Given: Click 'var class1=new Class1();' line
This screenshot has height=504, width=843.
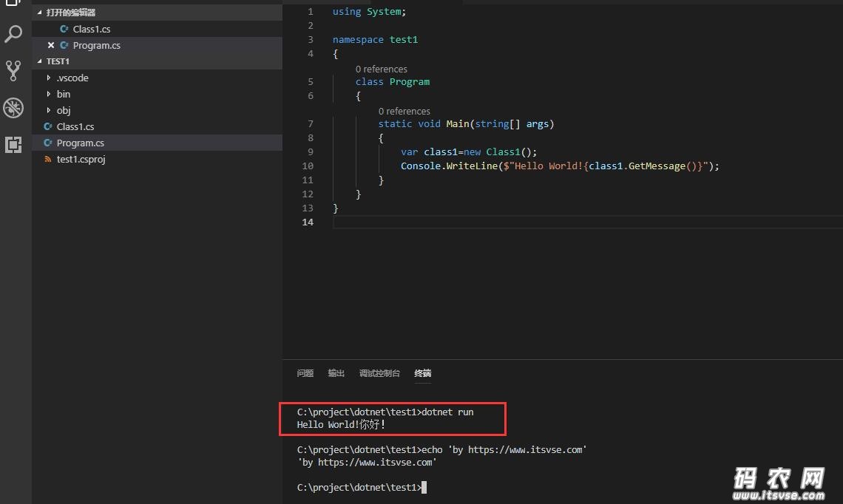Looking at the screenshot, I should tap(469, 152).
